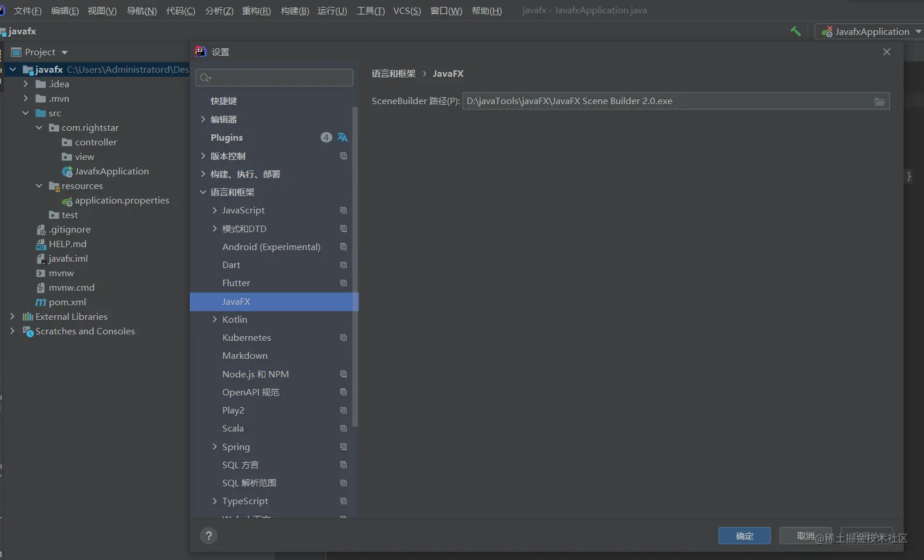Viewport: 924px width, 560px height.
Task: Click the project-level icon beside Scala
Action: (343, 428)
